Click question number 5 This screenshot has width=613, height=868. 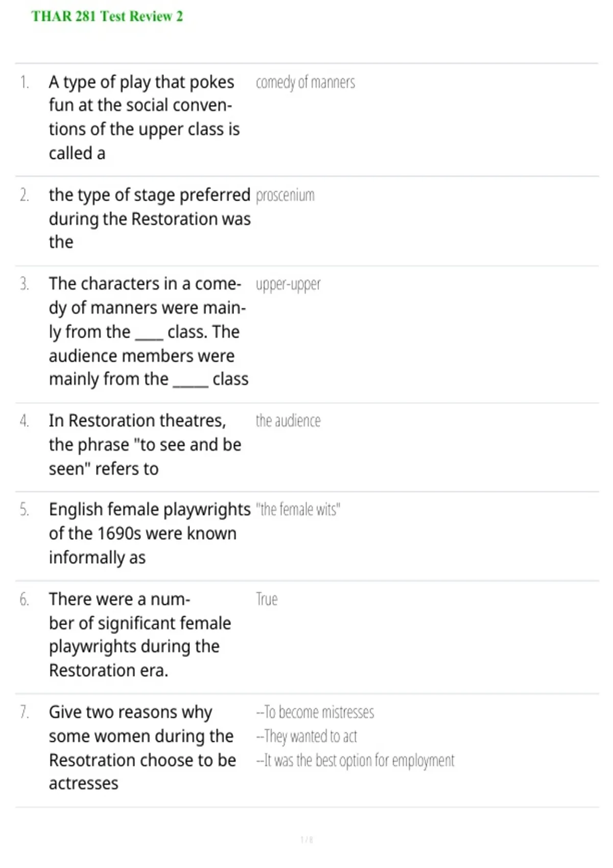[24, 510]
